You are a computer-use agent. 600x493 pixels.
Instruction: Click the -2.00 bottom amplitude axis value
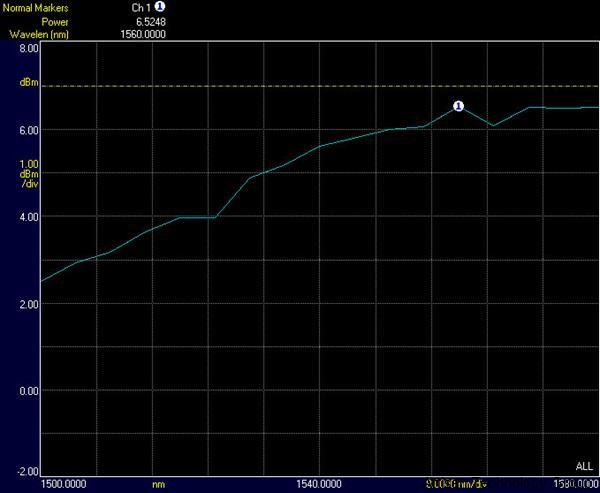click(x=27, y=470)
